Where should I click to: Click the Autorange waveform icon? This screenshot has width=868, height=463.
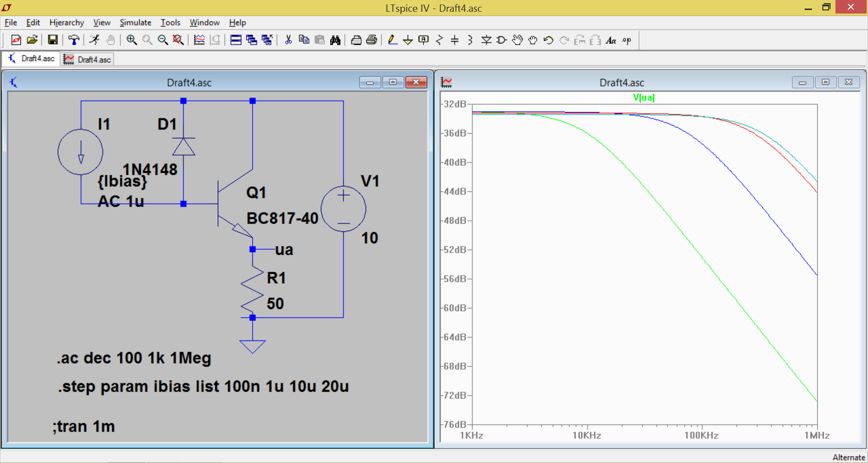(x=199, y=40)
